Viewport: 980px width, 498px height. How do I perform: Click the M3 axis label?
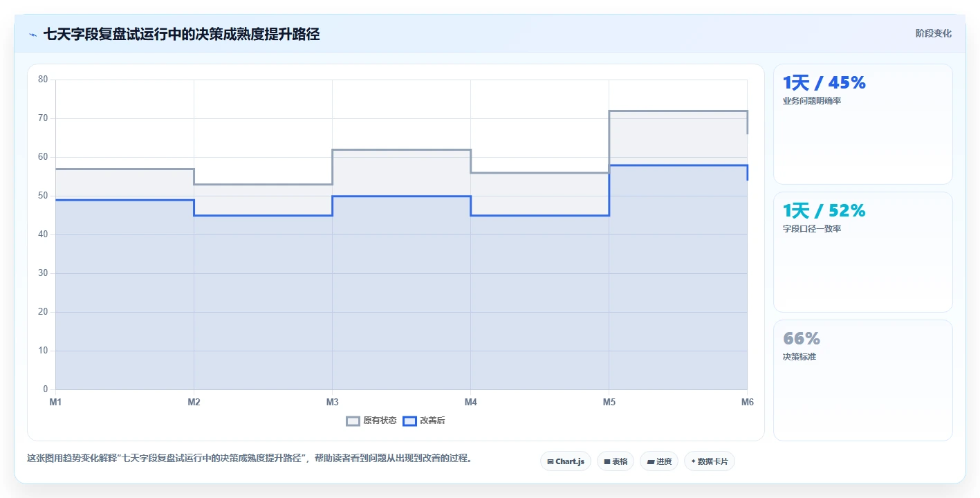click(332, 402)
